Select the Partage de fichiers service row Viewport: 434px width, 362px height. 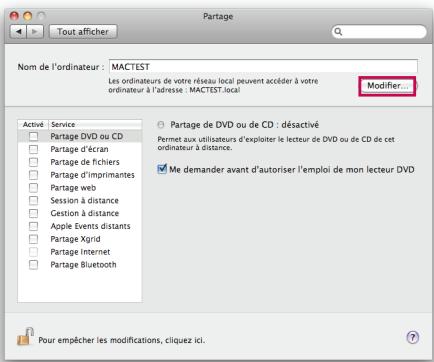(80, 162)
